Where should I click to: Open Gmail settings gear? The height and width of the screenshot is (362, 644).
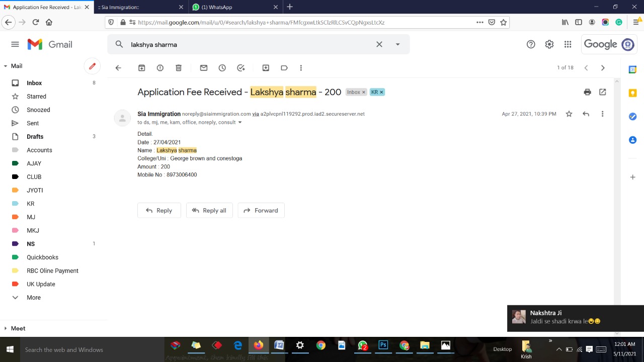[549, 44]
